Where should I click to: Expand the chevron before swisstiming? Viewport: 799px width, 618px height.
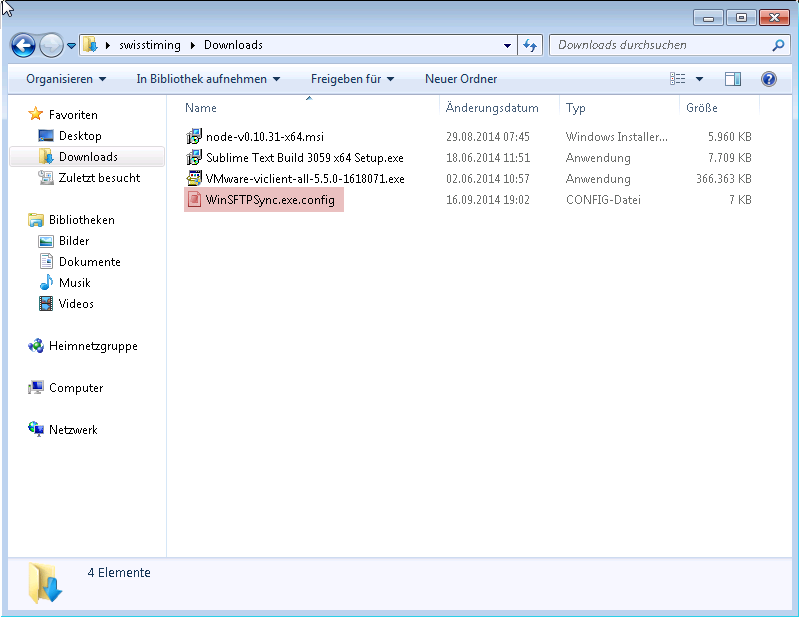pyautogui.click(x=108, y=45)
